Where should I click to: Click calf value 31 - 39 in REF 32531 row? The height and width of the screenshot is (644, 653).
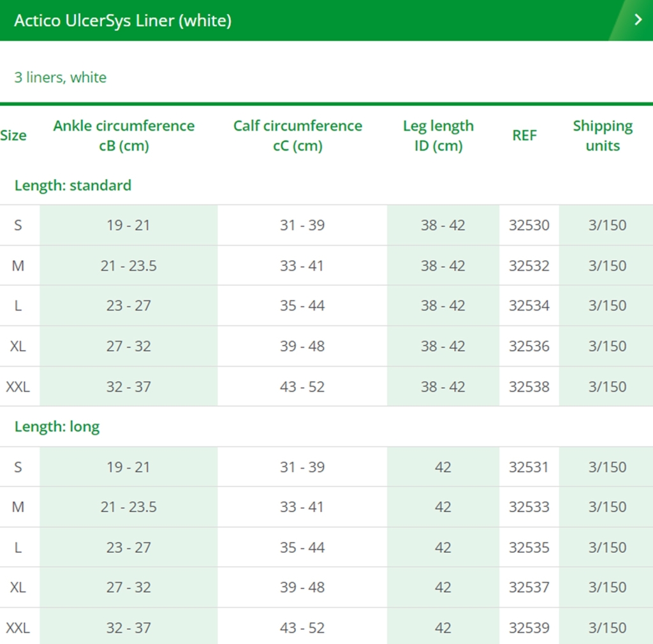(x=302, y=467)
